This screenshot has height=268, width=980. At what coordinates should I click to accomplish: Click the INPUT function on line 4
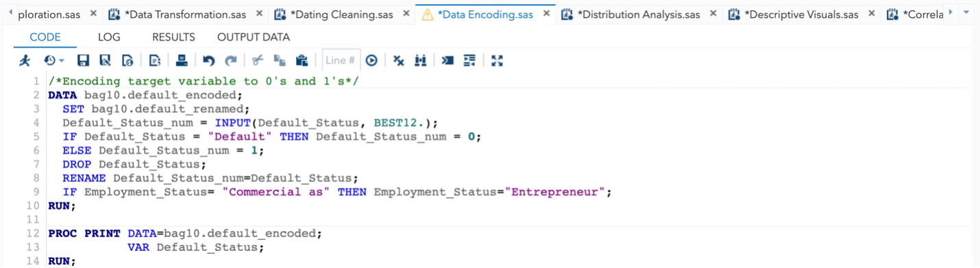click(232, 123)
